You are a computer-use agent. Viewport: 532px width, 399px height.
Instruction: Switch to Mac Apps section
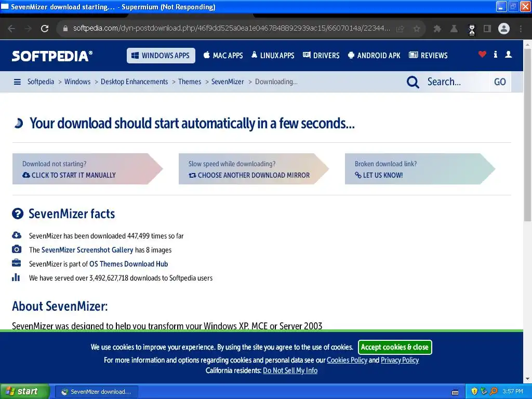coord(223,55)
